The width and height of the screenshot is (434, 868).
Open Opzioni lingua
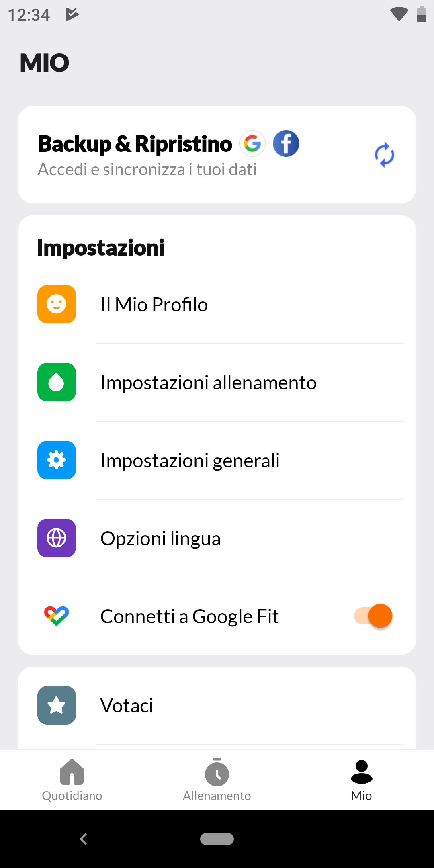tap(217, 538)
